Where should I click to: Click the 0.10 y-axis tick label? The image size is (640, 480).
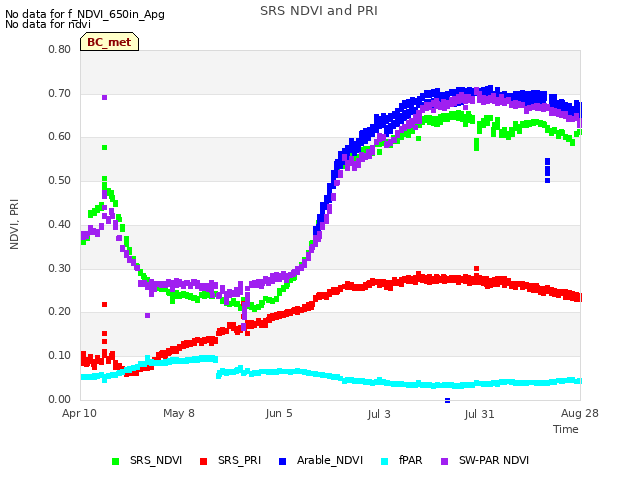60,356
